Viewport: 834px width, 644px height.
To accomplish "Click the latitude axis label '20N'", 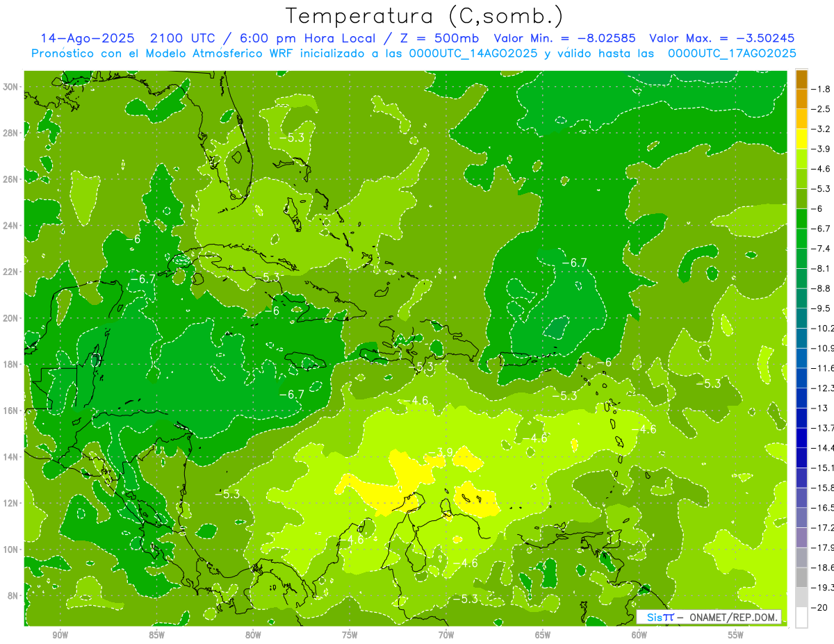I will (x=11, y=318).
